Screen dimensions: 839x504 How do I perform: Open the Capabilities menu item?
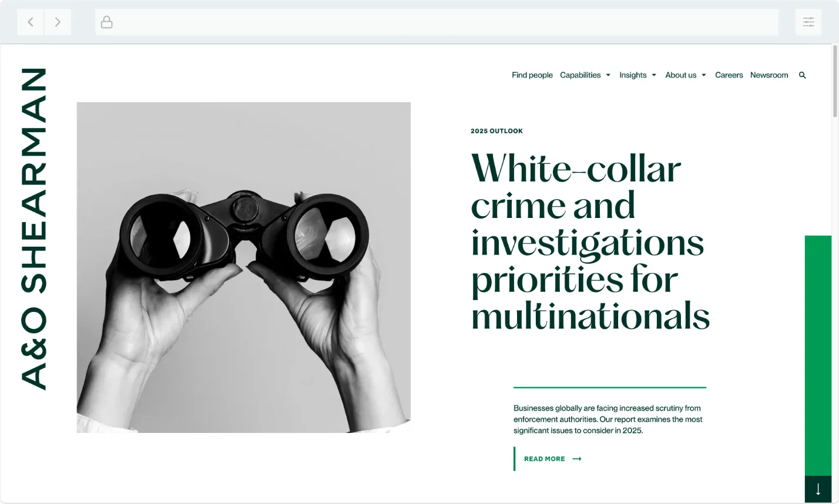(x=580, y=75)
